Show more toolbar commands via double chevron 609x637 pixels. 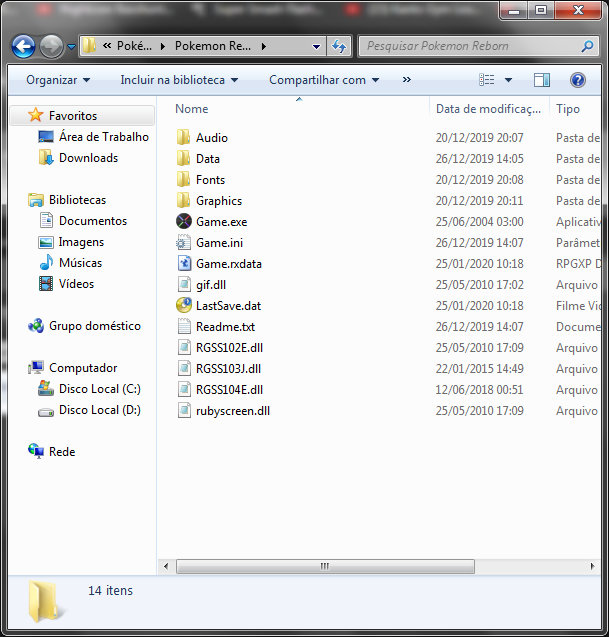[x=406, y=80]
